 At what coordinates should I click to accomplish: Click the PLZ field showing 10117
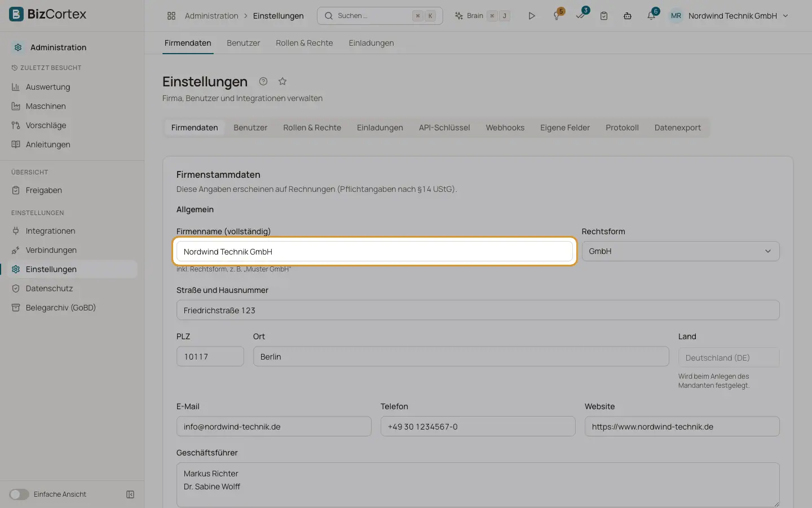pyautogui.click(x=210, y=356)
